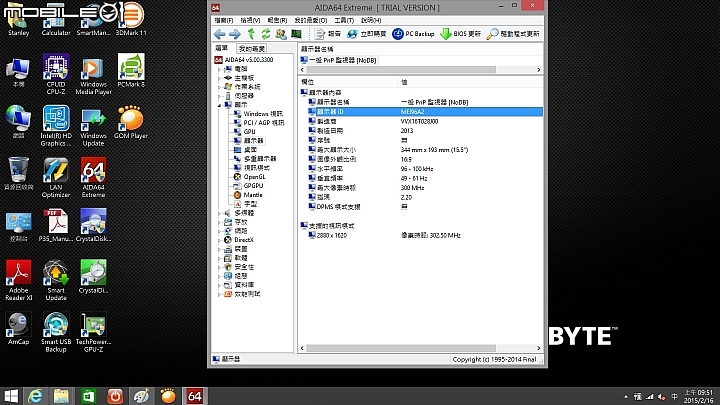Click the green up-level arrow in toolbar
This screenshot has width=720, height=405.
coord(251,34)
